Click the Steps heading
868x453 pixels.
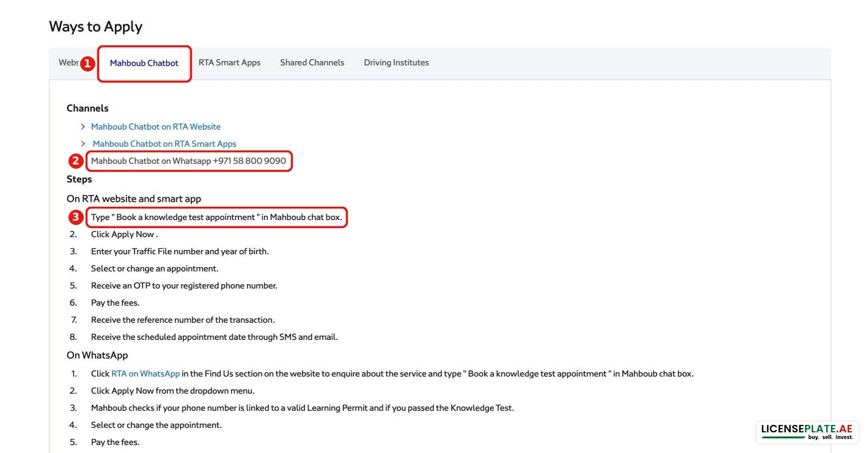(x=79, y=179)
